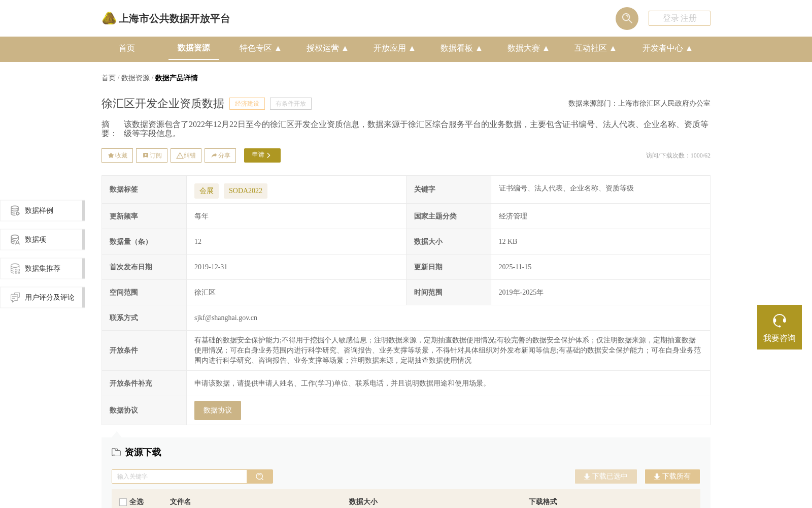Click the 有条件开放 badge
812x508 pixels.
tap(291, 104)
